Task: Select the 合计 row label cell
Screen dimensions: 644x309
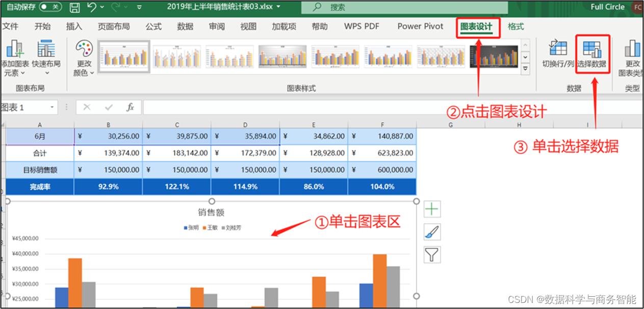Action: 40,153
